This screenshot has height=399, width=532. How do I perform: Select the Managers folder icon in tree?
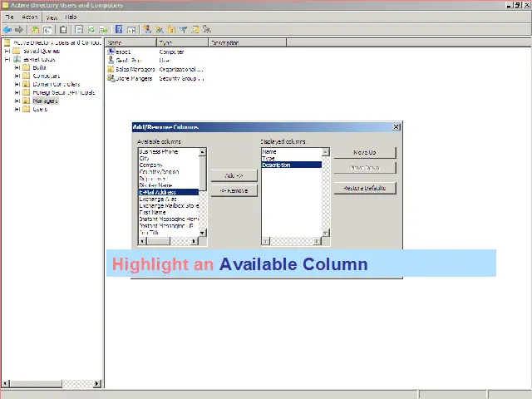(x=26, y=101)
